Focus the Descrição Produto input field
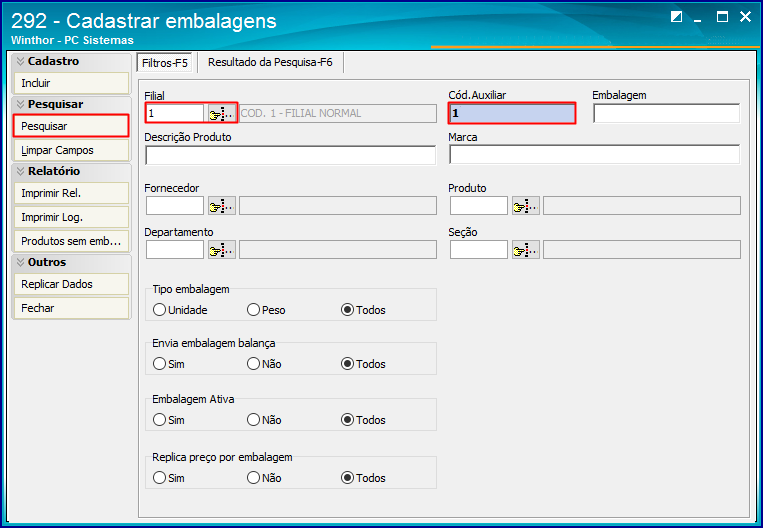The image size is (763, 528). (291, 155)
